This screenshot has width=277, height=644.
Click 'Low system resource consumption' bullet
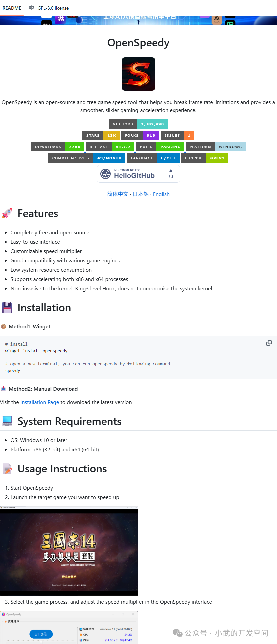pyautogui.click(x=51, y=270)
